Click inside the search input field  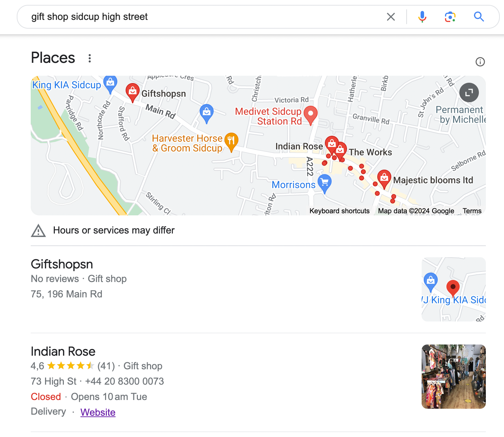click(x=175, y=16)
